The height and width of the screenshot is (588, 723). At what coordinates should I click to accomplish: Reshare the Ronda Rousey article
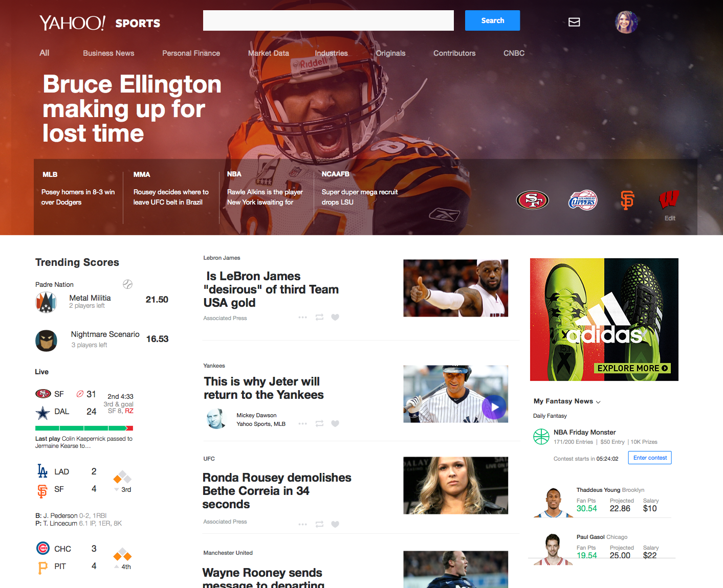tap(319, 524)
